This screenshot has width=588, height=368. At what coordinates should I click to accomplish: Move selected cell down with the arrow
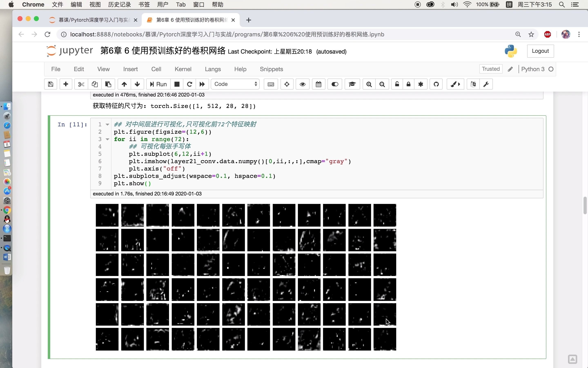[x=137, y=84]
